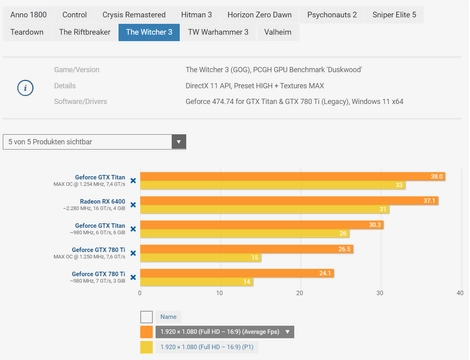Select the active The Witcher 3 tab
470x360 pixels.
click(149, 32)
